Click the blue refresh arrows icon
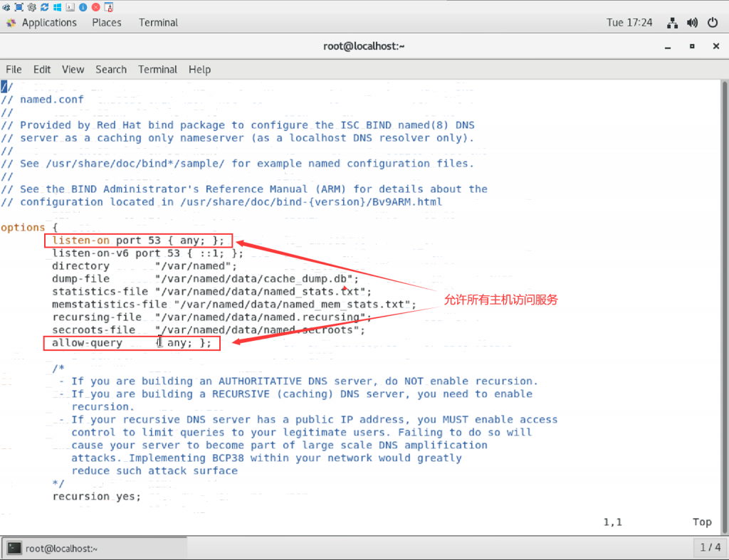The image size is (729, 560). (45, 7)
